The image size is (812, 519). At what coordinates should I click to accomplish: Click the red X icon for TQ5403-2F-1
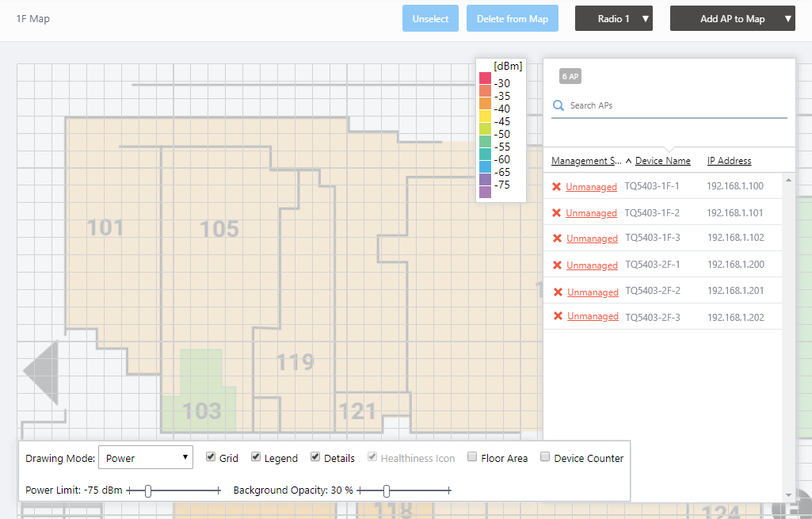557,265
